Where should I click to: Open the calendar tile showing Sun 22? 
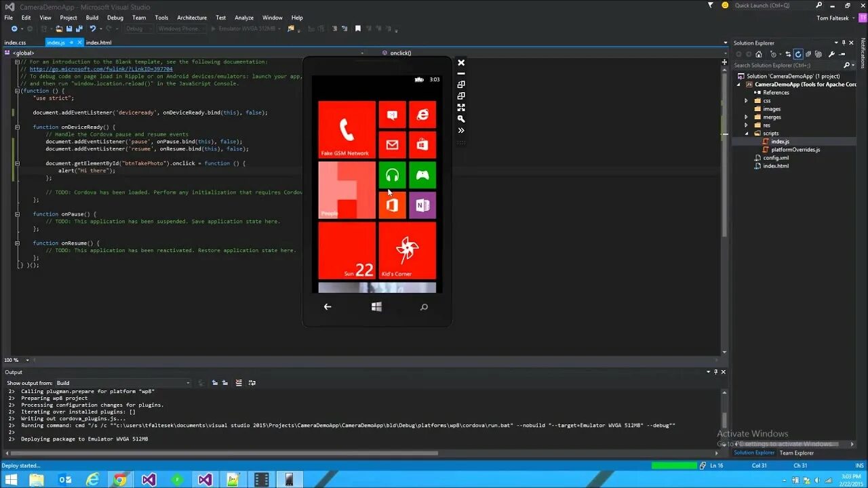347,250
